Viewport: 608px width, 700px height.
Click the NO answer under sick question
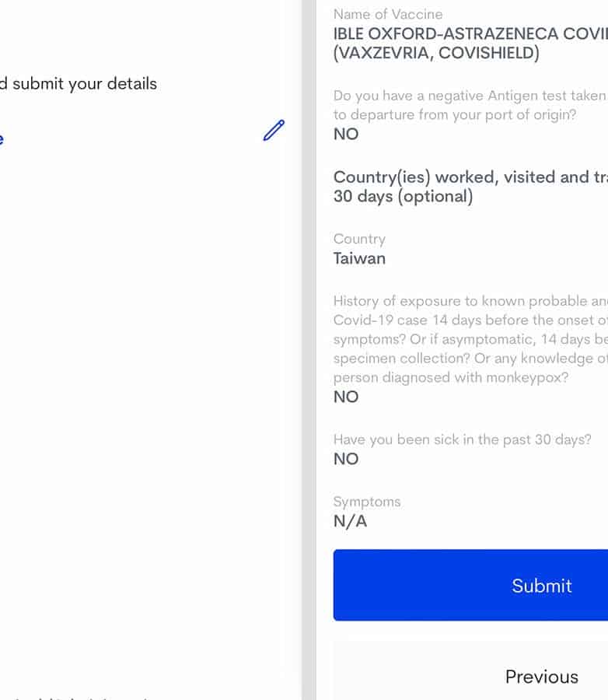346,459
